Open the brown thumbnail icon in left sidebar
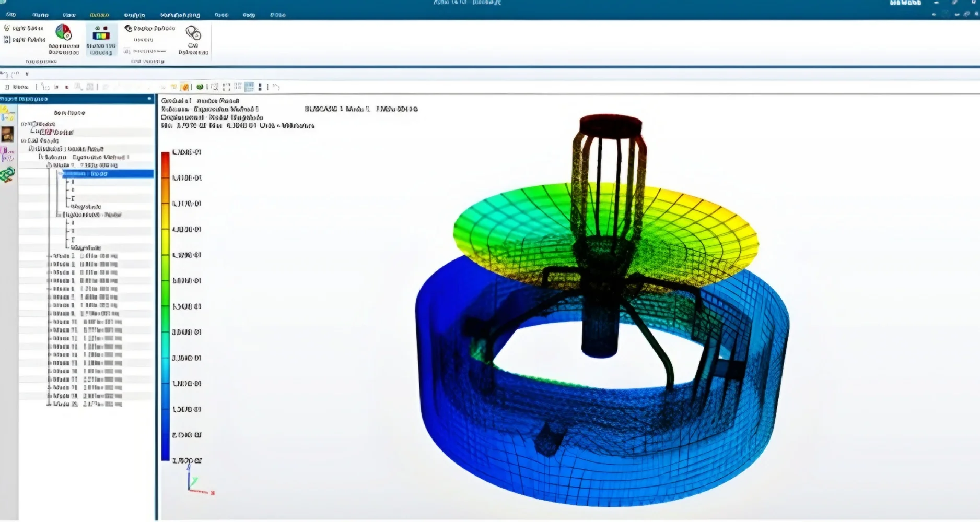The height and width of the screenshot is (522, 980). tap(7, 134)
